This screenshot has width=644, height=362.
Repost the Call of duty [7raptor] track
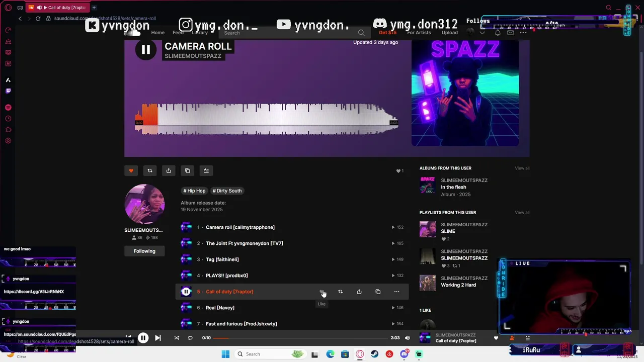340,292
